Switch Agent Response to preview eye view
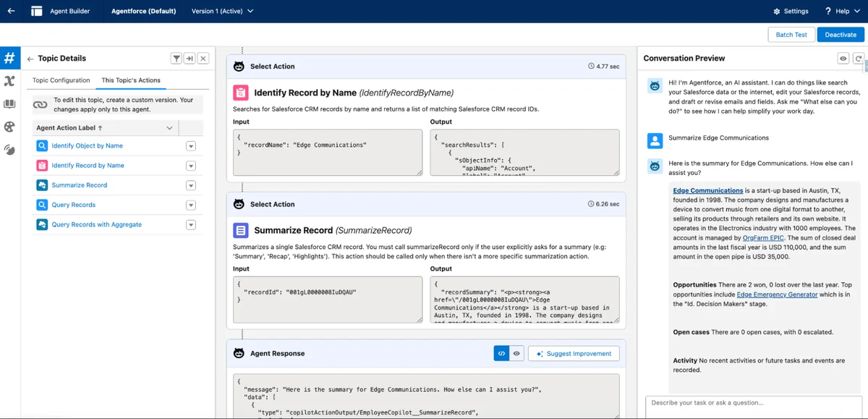This screenshot has height=419, width=868. click(x=516, y=353)
